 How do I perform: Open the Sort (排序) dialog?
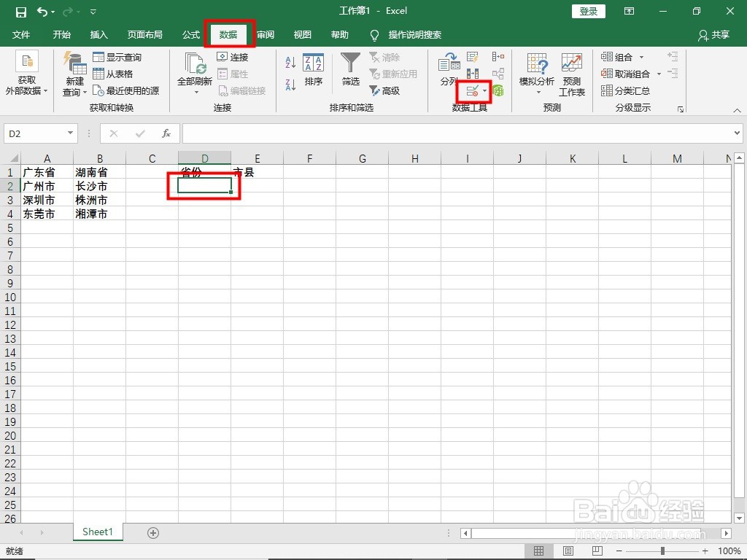tap(313, 69)
